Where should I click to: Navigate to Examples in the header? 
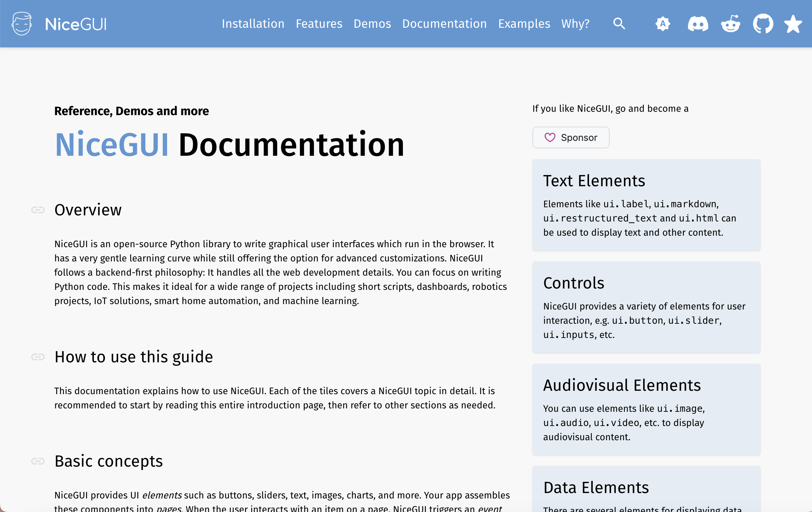(x=524, y=24)
